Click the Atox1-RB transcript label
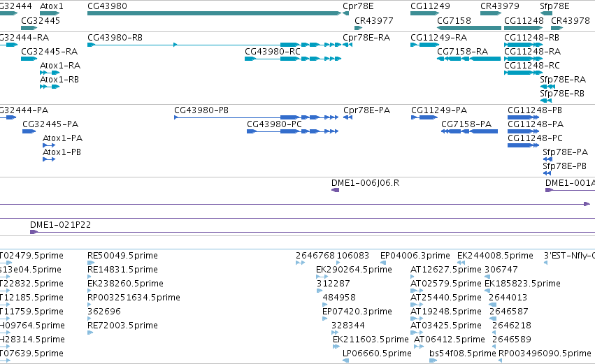The height and width of the screenshot is (364, 595). pos(59,80)
